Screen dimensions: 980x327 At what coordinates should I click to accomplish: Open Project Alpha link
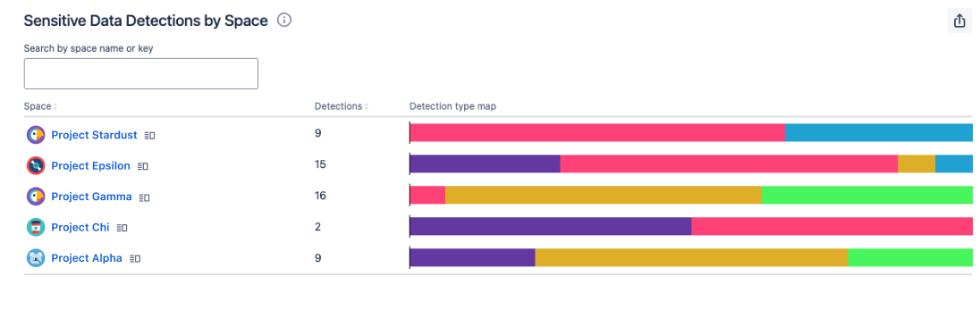[87, 257]
